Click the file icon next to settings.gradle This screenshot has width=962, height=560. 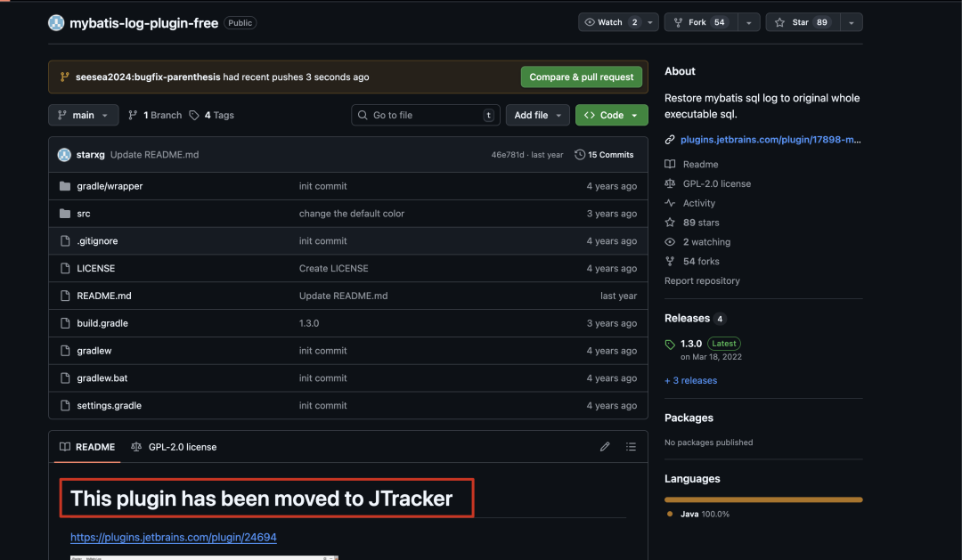tap(65, 405)
